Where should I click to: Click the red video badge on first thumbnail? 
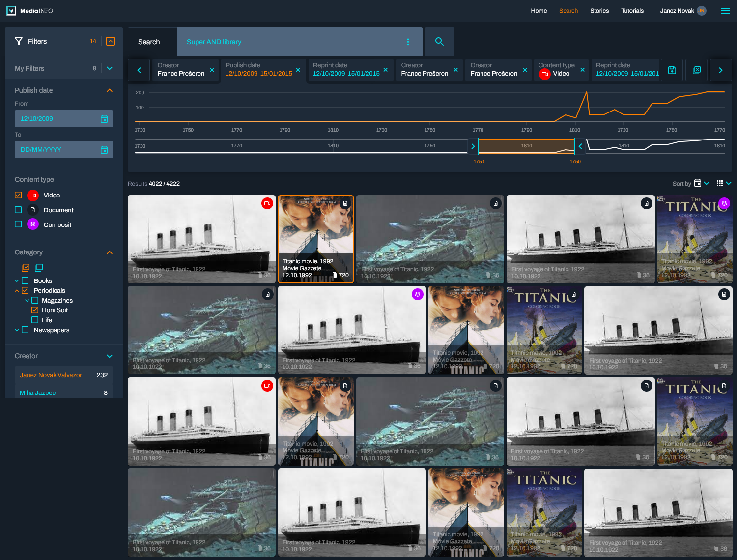click(267, 203)
